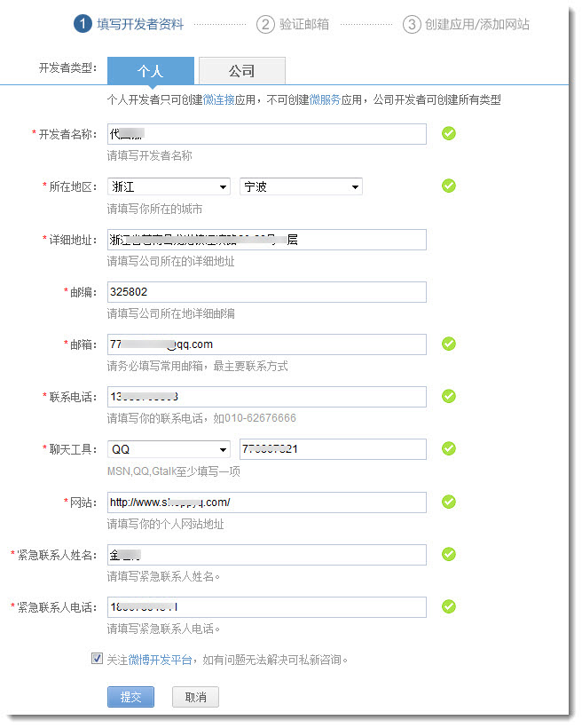582x728 pixels.
Task: Click green checkmark beside 紧急联系人电话 field
Action: 449,606
